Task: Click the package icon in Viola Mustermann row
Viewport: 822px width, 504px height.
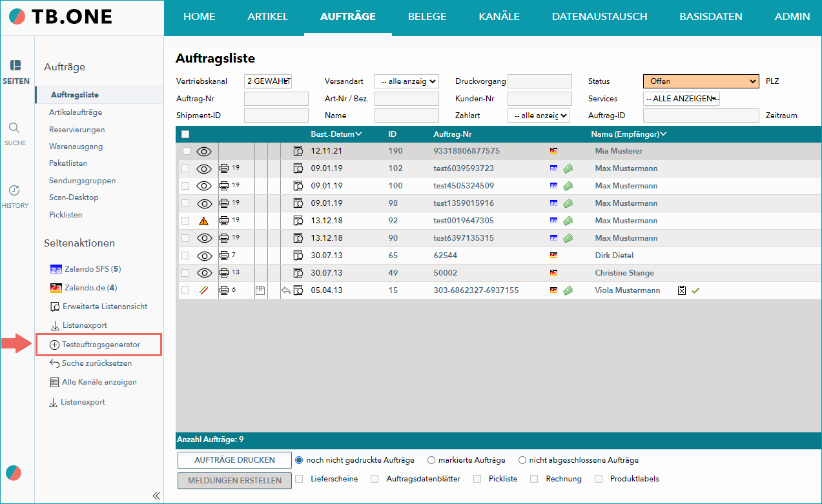Action: (260, 290)
